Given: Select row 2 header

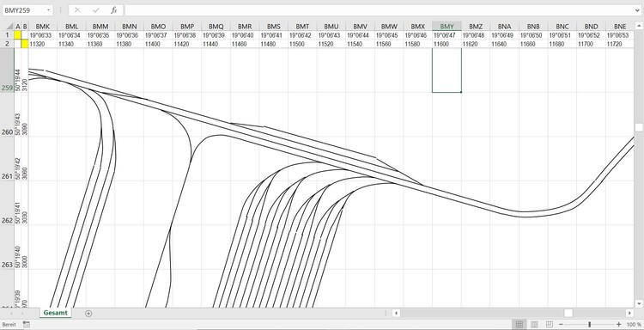Looking at the screenshot, I should (7, 44).
